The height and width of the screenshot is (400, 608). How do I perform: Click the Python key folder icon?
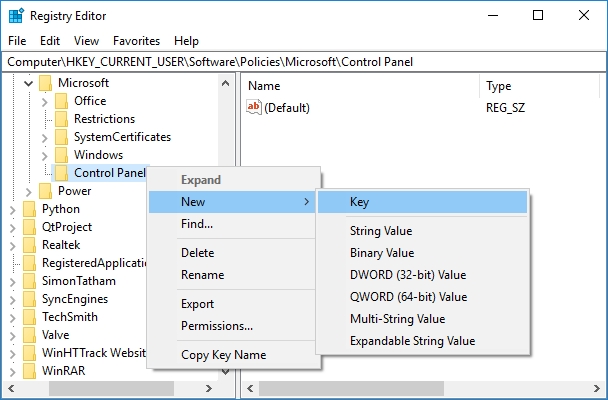tap(30, 209)
